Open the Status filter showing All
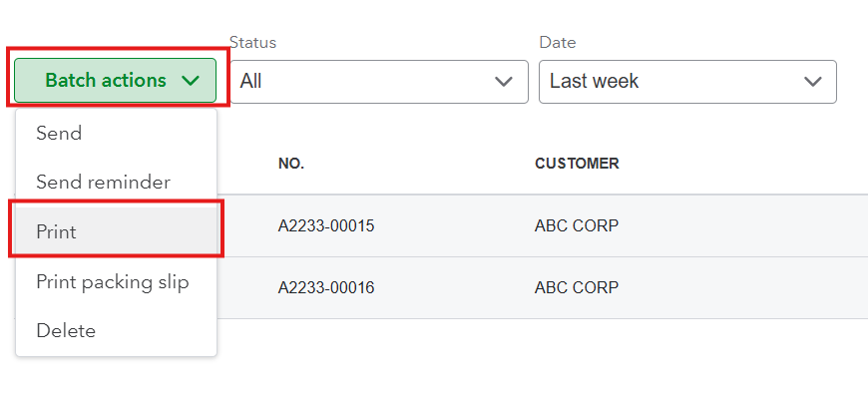 point(379,81)
